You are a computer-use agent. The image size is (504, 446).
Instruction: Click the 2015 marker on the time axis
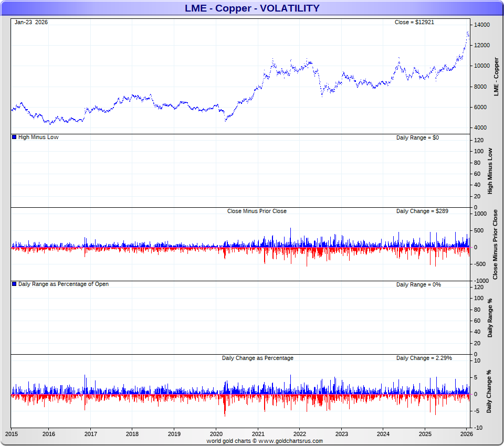(x=11, y=434)
